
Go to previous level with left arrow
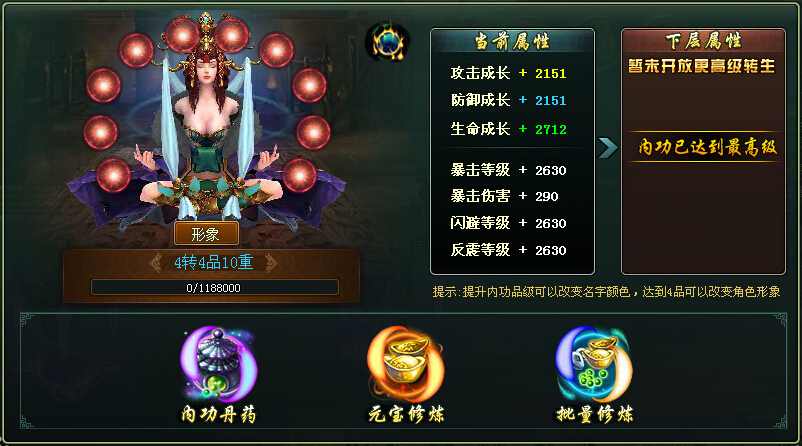point(157,262)
